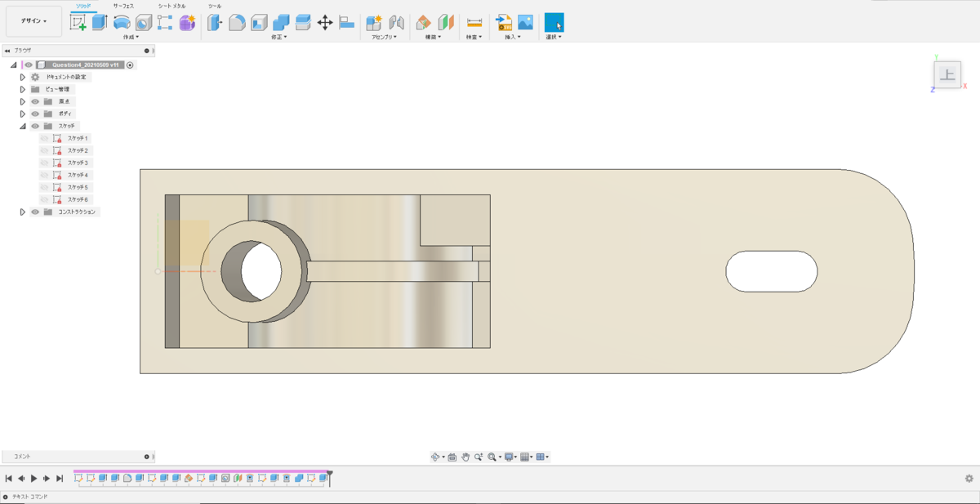Jump timeline to the end
980x504 pixels.
click(x=60, y=479)
